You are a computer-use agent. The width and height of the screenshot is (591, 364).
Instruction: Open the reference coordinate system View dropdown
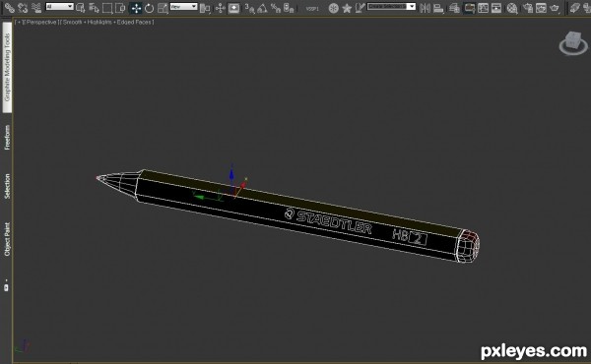[x=183, y=7]
